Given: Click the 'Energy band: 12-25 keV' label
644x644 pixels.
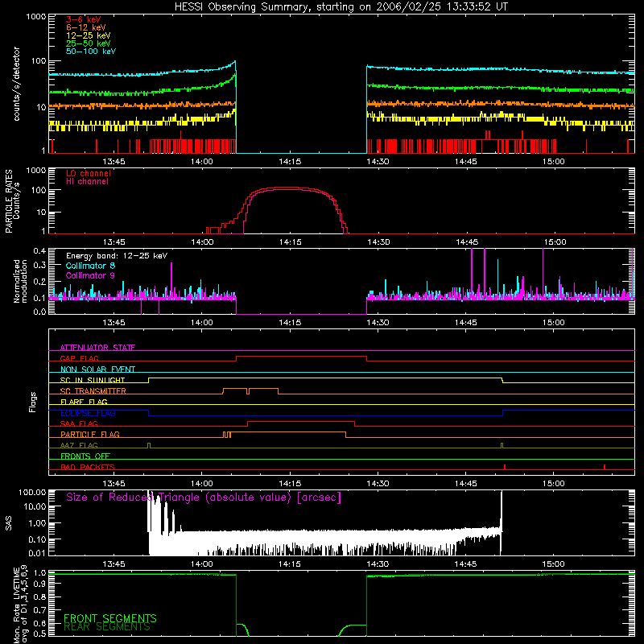Looking at the screenshot, I should point(117,256).
